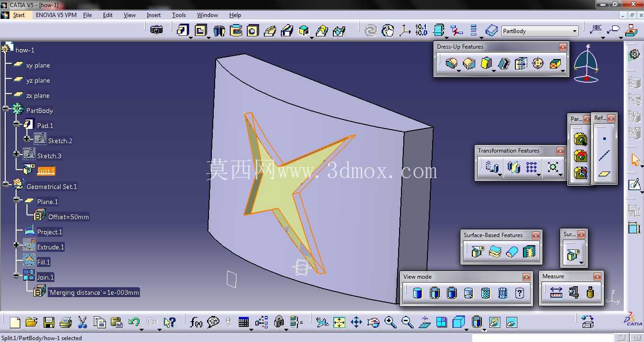Expand the Sketch.2 tree node
Image resolution: width=644 pixels, height=342 pixels.
27,139
